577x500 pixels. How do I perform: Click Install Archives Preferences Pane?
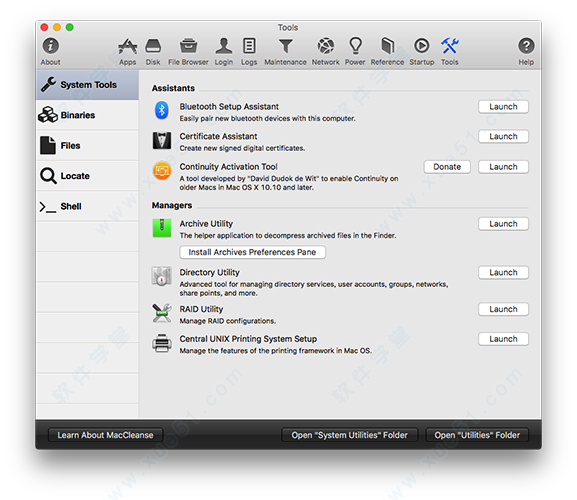tap(252, 252)
